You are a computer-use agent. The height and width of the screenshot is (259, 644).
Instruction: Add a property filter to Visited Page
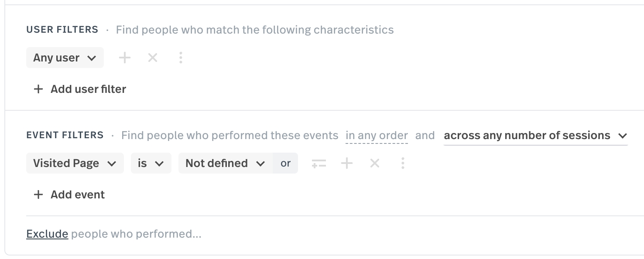(x=319, y=164)
